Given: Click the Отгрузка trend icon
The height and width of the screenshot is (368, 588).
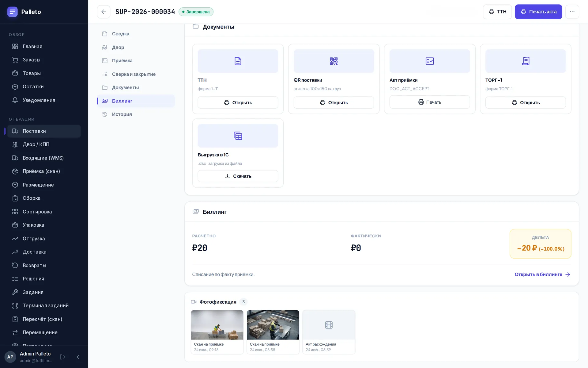Looking at the screenshot, I should click(15, 239).
